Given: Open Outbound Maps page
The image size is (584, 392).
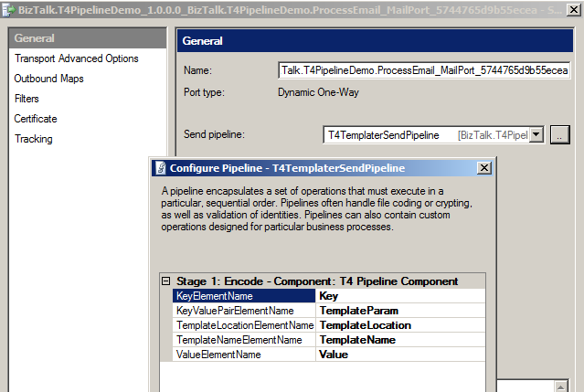Looking at the screenshot, I should tap(48, 79).
